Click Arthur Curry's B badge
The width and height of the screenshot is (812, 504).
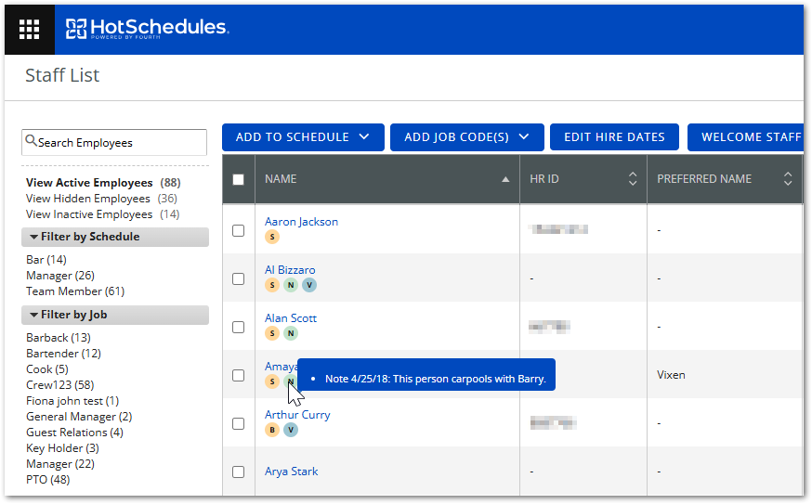pyautogui.click(x=272, y=430)
